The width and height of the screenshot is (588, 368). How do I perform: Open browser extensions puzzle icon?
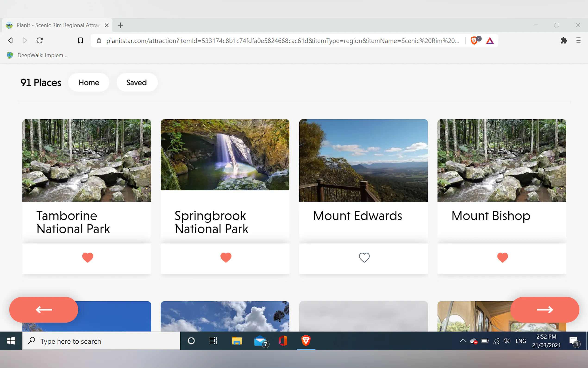[563, 40]
